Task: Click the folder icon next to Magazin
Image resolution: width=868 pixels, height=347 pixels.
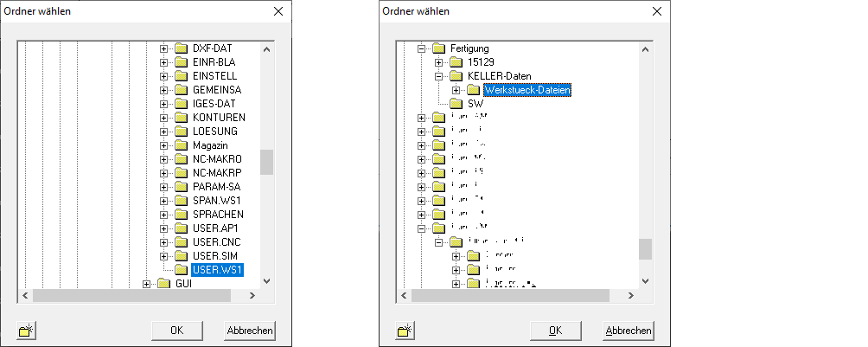Action: click(x=181, y=145)
